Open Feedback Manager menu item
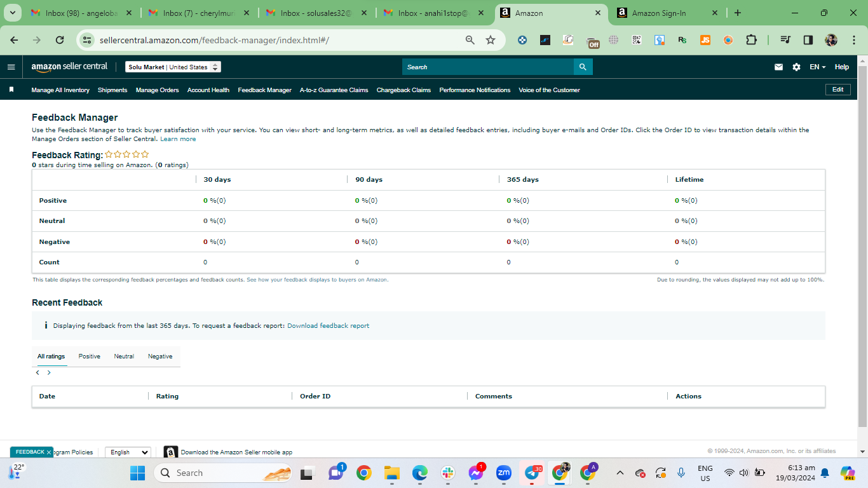 (x=264, y=90)
